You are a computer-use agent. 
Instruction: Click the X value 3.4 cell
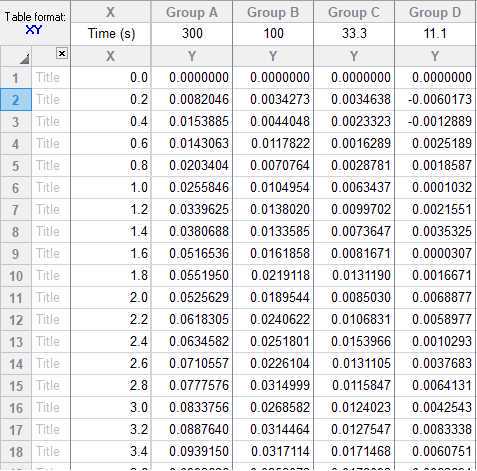pyautogui.click(x=111, y=452)
